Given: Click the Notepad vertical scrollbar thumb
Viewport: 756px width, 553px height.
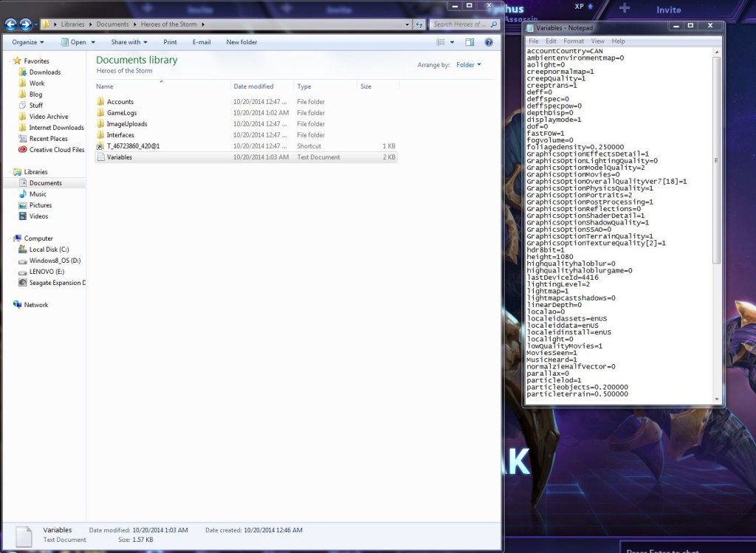Looking at the screenshot, I should 716,160.
